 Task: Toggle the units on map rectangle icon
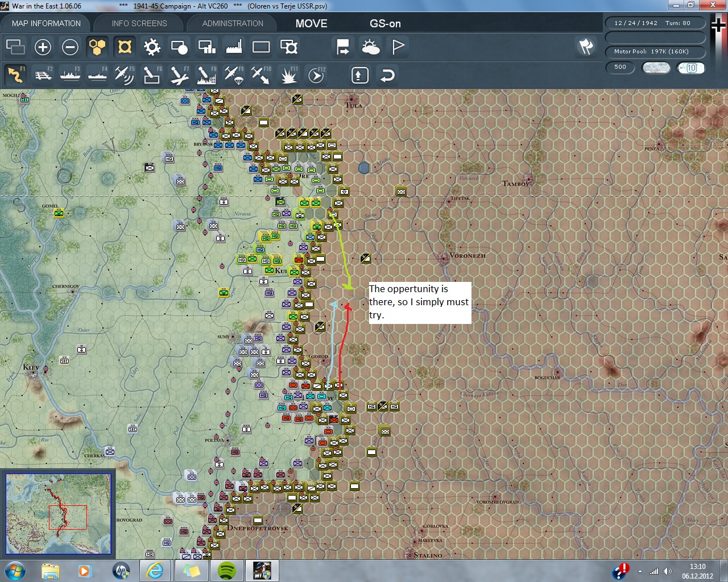[x=261, y=47]
